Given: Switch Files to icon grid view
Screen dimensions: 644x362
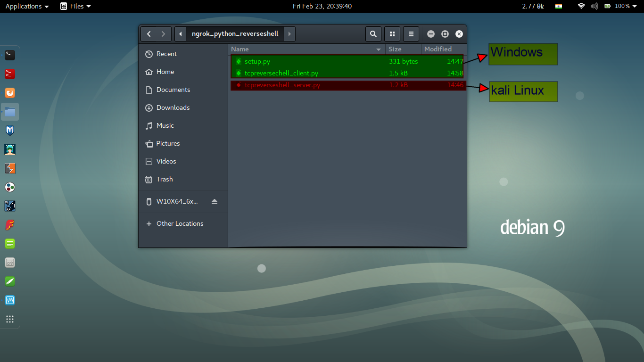Looking at the screenshot, I should 392,33.
